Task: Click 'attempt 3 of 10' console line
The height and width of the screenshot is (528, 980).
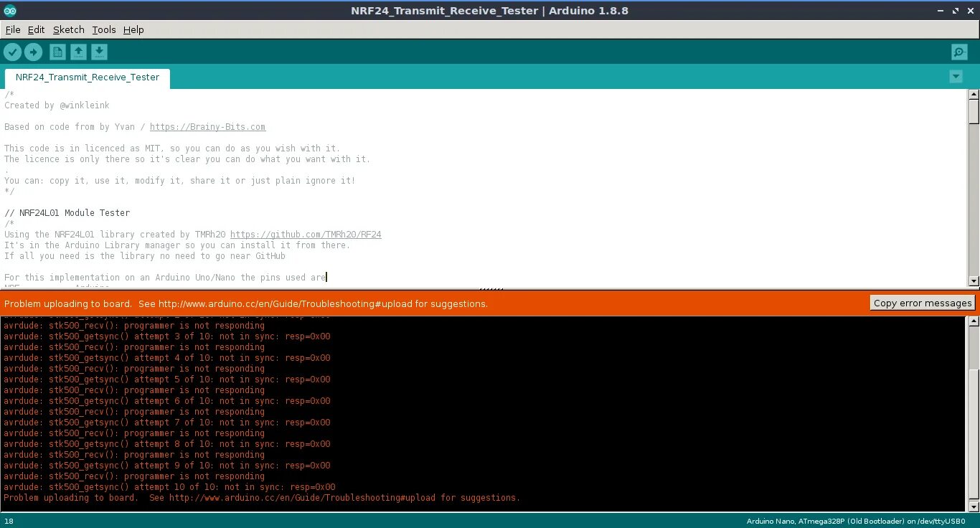Action: (167, 336)
